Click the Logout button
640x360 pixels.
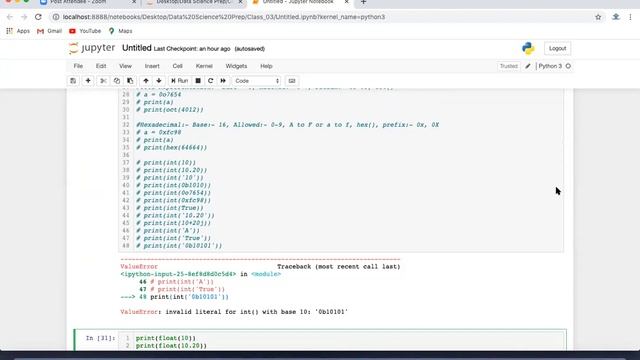558,48
